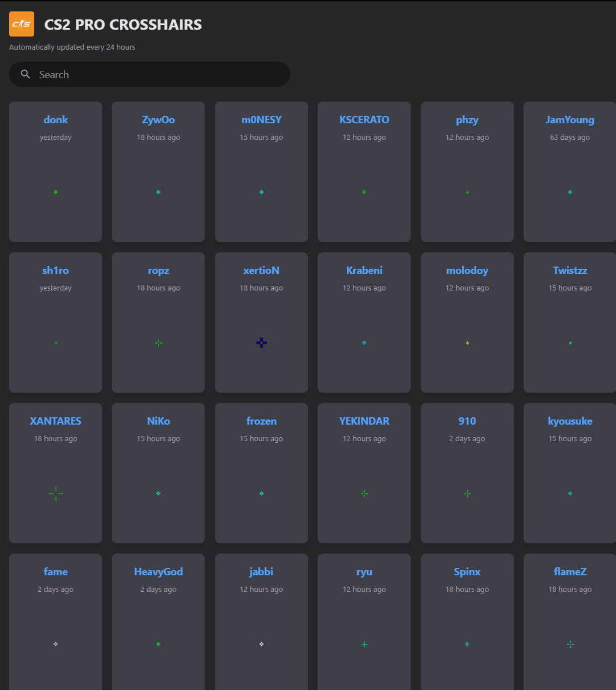Click kyousuke's crosshair preview
616x690 pixels.
click(x=570, y=494)
